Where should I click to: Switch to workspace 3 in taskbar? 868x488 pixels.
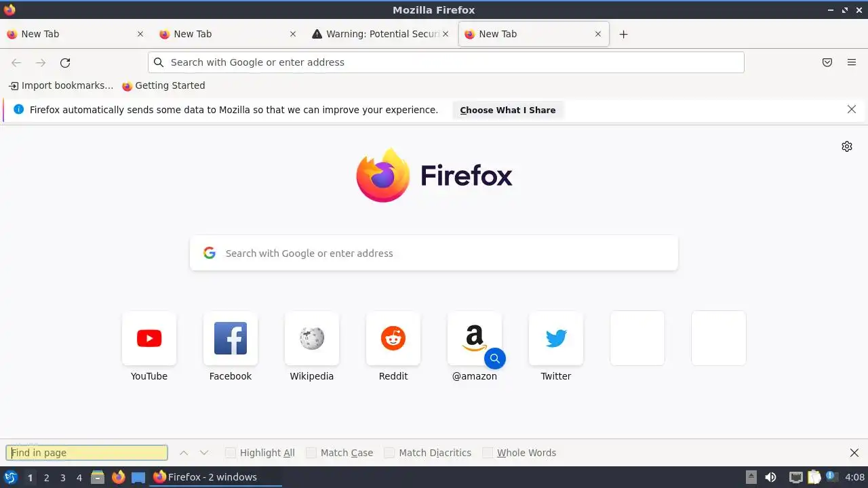point(62,478)
